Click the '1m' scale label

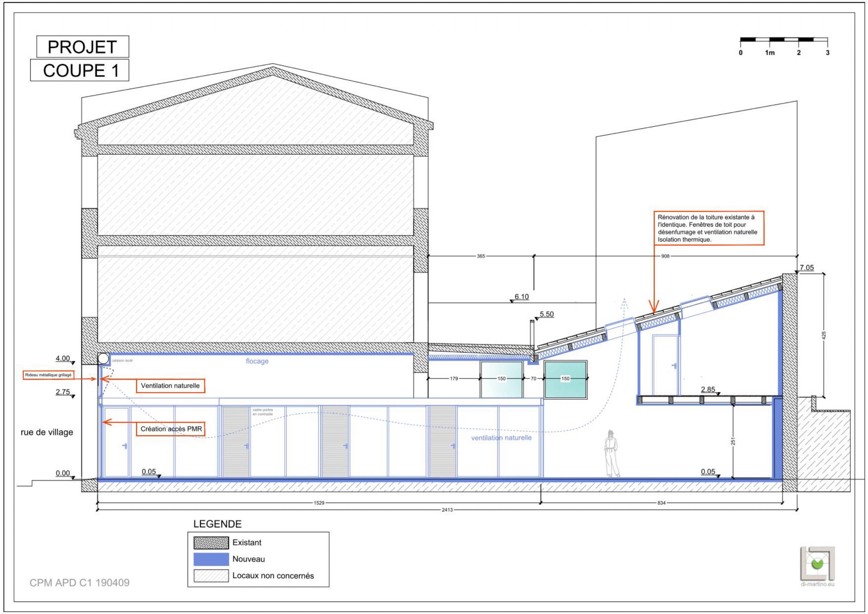click(770, 53)
